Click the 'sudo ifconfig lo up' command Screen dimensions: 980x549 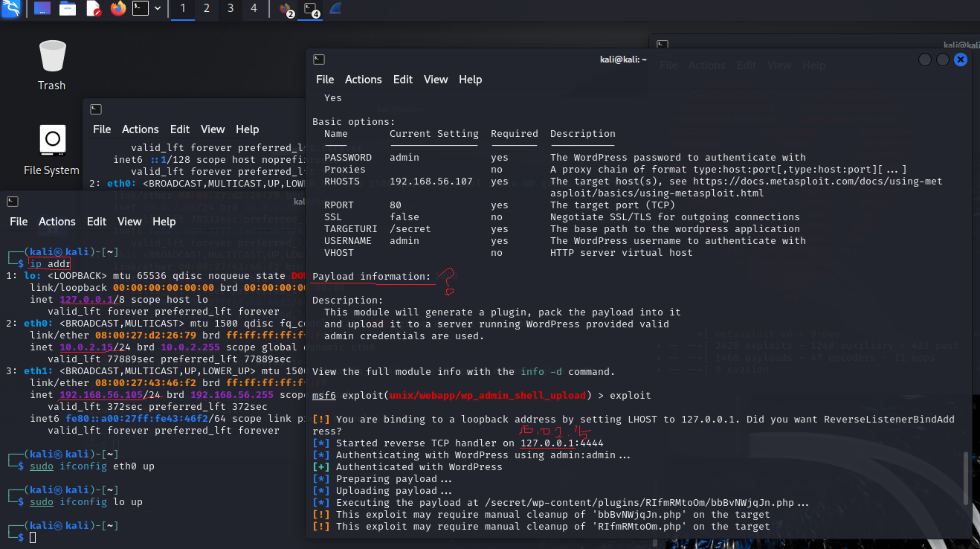coord(86,502)
